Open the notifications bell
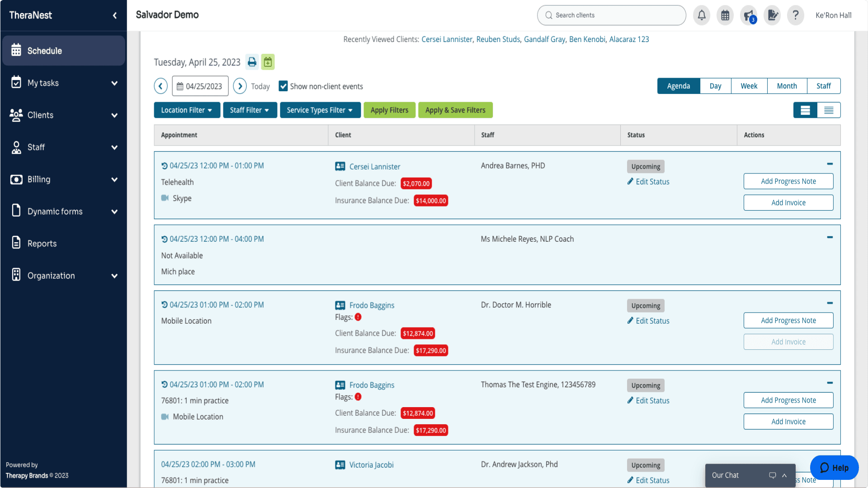 tap(701, 15)
